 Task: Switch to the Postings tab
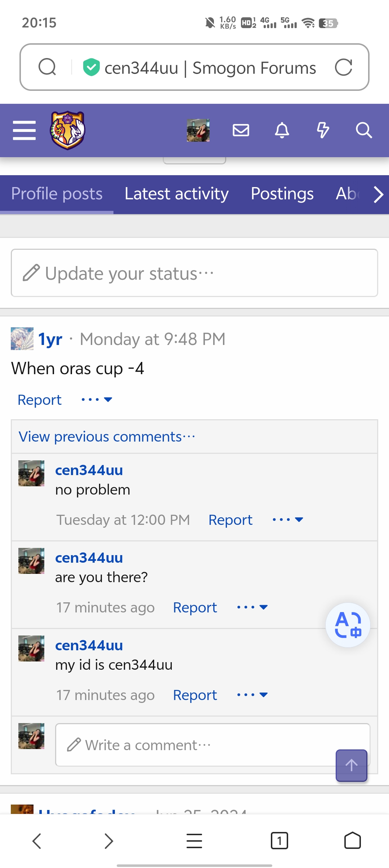tap(282, 194)
